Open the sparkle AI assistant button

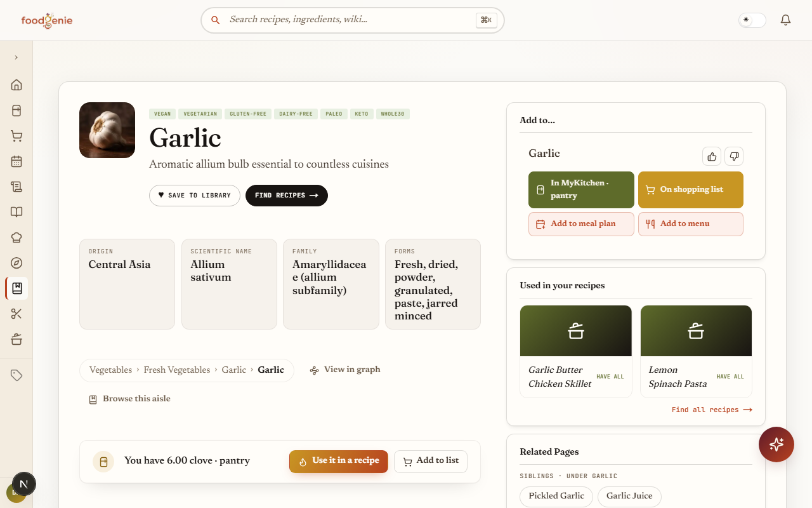pos(776,444)
